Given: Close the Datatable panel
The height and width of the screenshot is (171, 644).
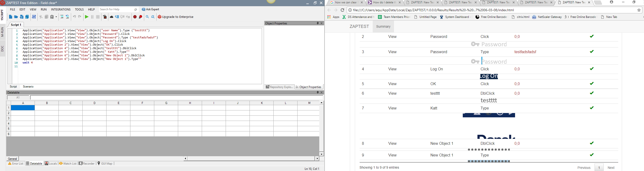Looking at the screenshot, I should coord(322,92).
